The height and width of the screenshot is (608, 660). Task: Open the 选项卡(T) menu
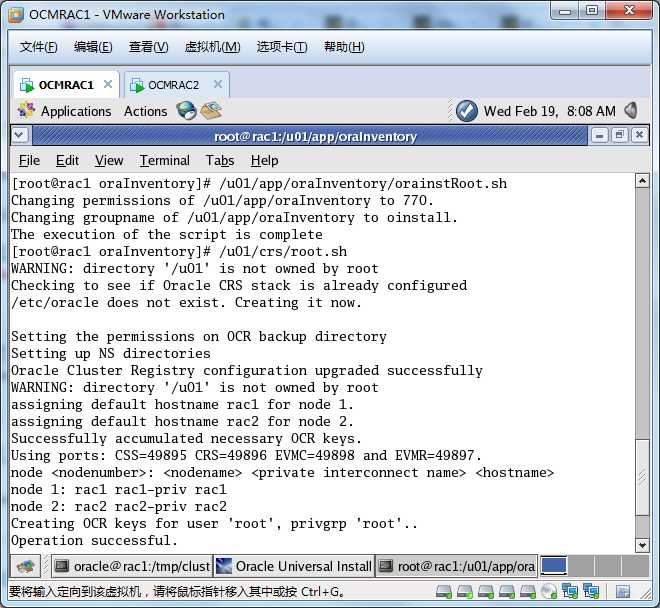pyautogui.click(x=282, y=47)
